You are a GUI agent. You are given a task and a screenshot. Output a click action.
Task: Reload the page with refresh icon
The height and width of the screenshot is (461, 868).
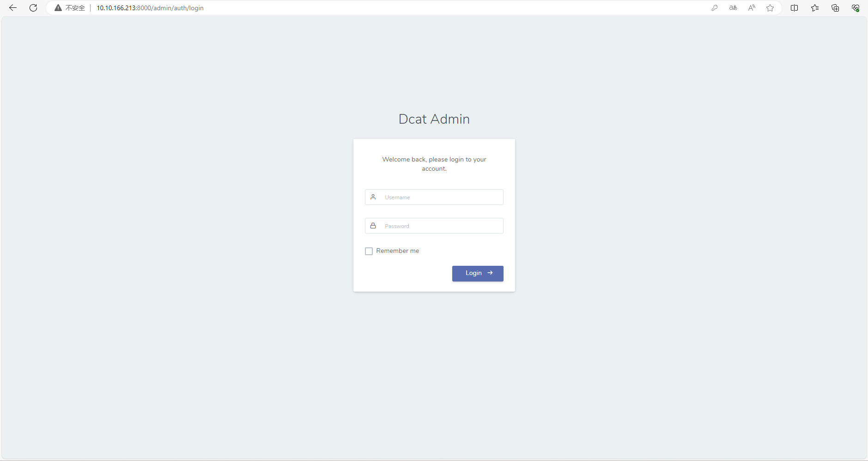[33, 8]
